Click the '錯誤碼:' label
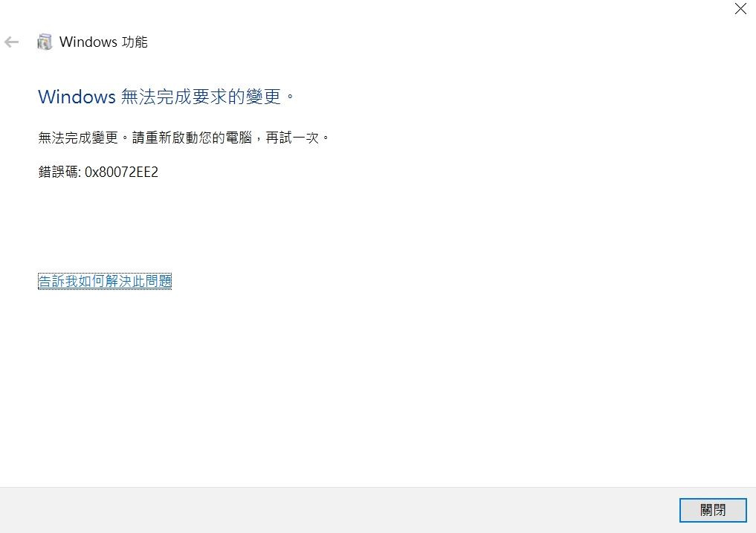The height and width of the screenshot is (533, 756). click(59, 172)
